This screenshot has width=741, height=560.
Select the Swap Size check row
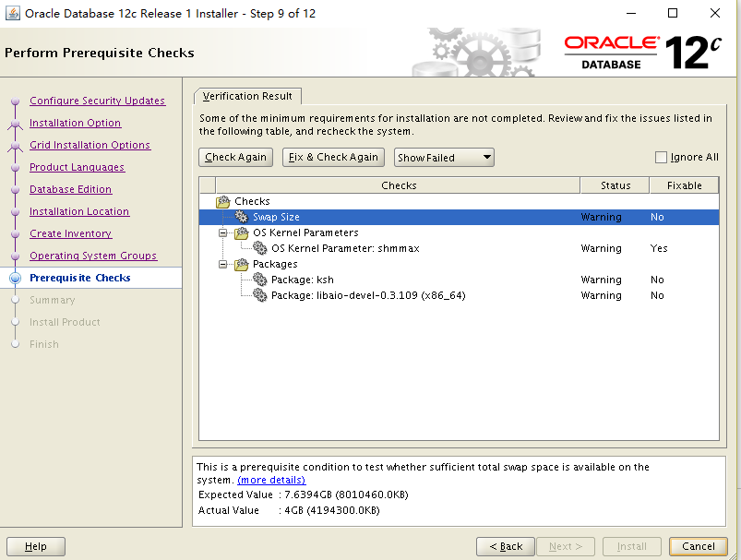459,217
